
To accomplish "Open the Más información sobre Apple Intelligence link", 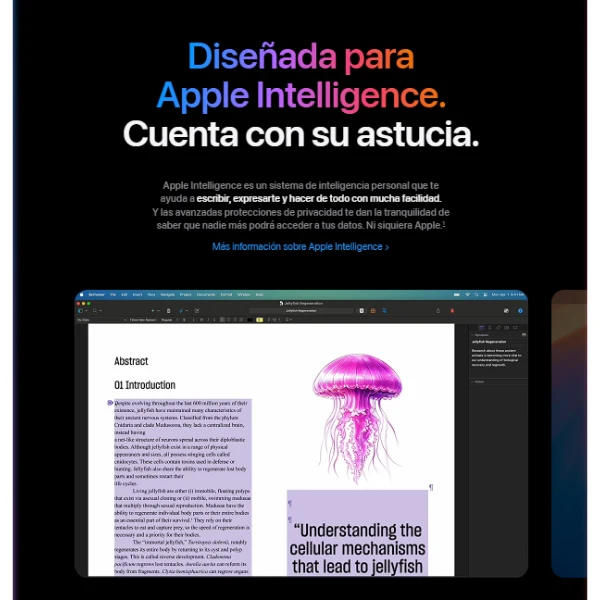I will pos(300,247).
